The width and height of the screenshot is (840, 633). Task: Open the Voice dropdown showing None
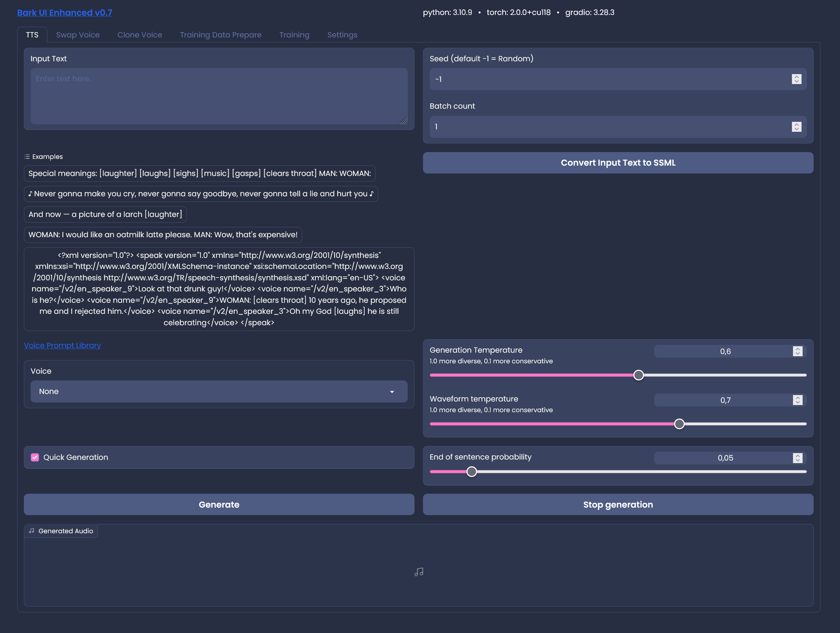coord(219,391)
